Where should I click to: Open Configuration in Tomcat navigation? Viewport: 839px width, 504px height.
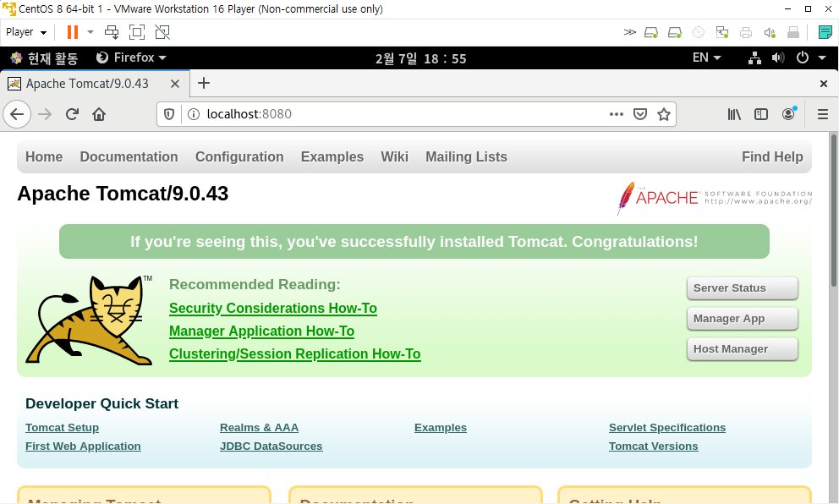pyautogui.click(x=239, y=156)
